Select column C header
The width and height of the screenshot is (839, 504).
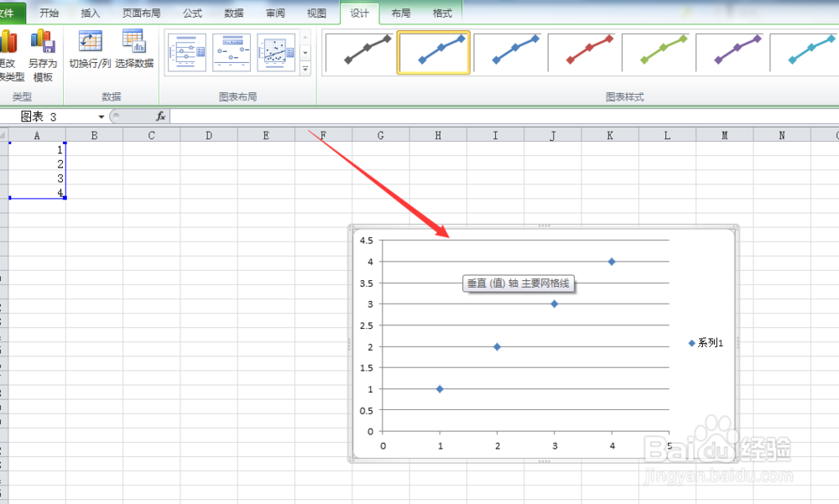click(x=151, y=135)
